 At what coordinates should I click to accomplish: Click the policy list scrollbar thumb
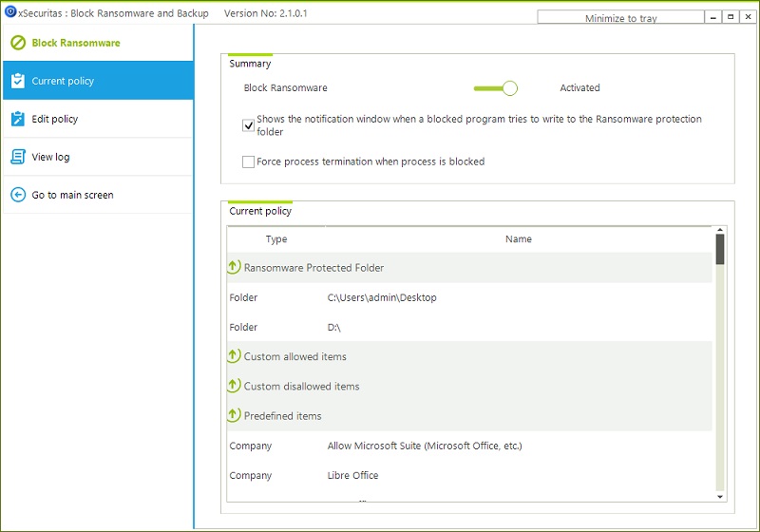720,249
